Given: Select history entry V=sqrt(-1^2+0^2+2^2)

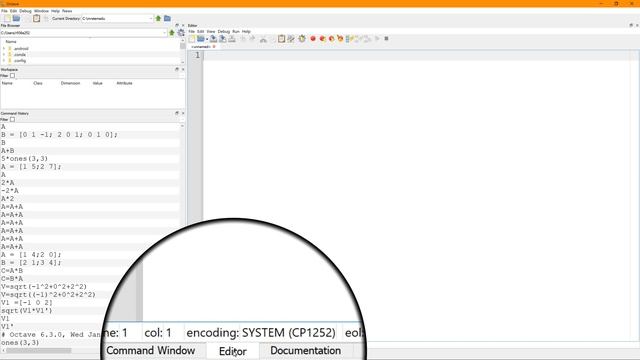Looking at the screenshot, I should point(44,287).
